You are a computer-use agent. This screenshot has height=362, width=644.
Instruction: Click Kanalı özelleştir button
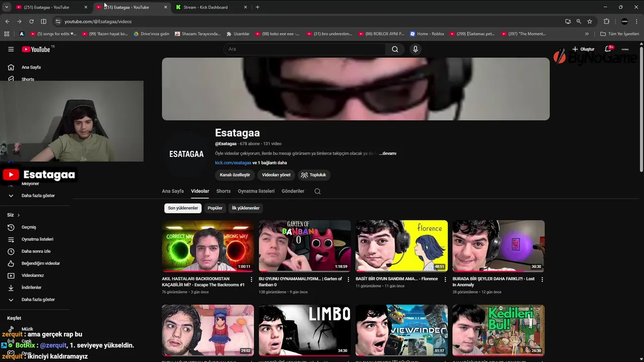235,175
